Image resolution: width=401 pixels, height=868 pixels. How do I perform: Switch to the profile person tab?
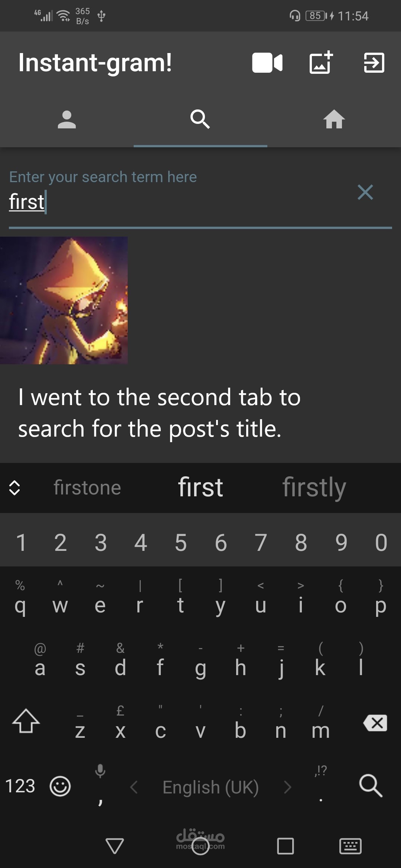67,119
